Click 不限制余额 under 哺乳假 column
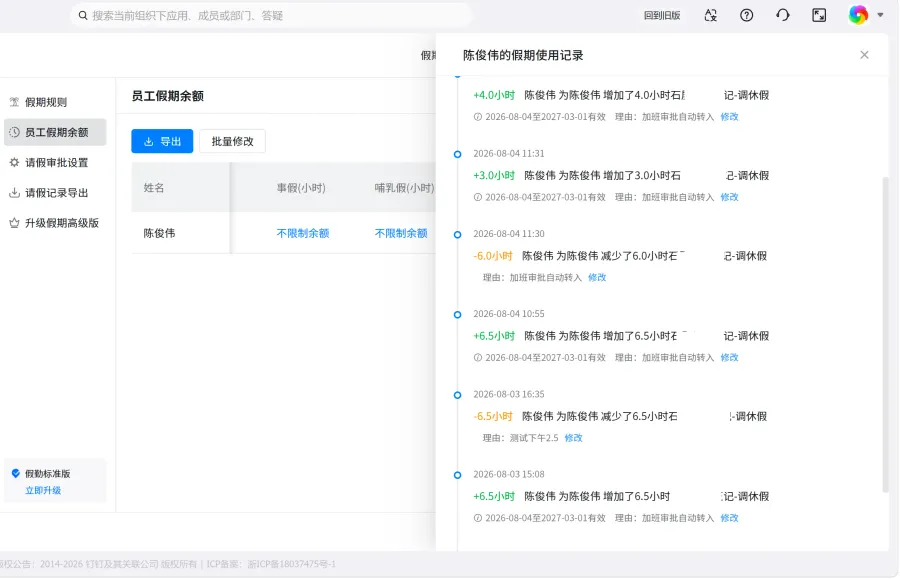This screenshot has width=900, height=579. pyautogui.click(x=401, y=233)
